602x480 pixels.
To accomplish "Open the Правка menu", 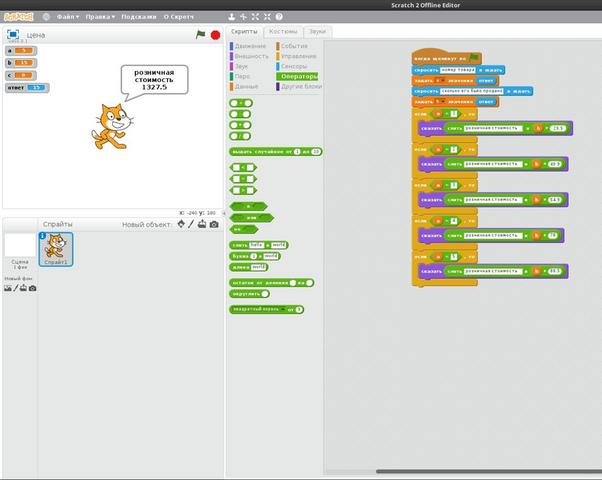I will [x=100, y=17].
